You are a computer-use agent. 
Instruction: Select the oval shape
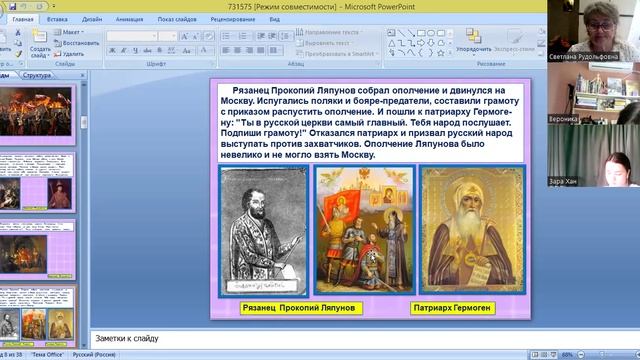coord(431,33)
